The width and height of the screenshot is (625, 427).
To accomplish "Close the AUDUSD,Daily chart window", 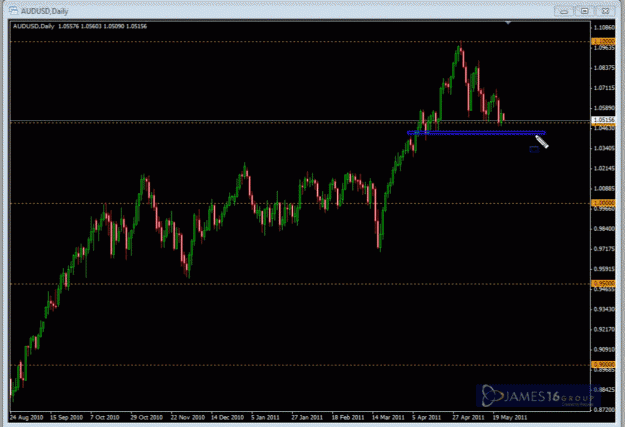I will pos(605,11).
